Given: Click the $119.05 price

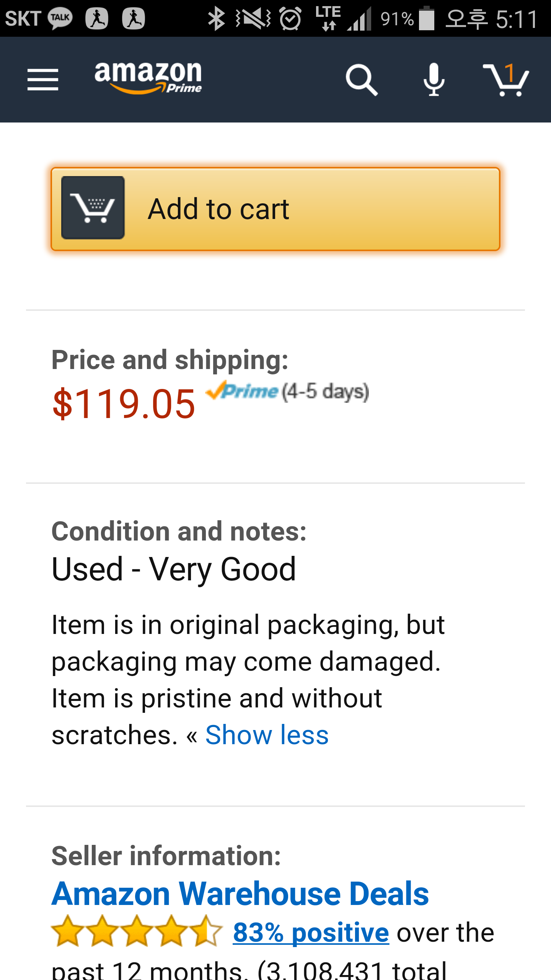Looking at the screenshot, I should pyautogui.click(x=124, y=404).
